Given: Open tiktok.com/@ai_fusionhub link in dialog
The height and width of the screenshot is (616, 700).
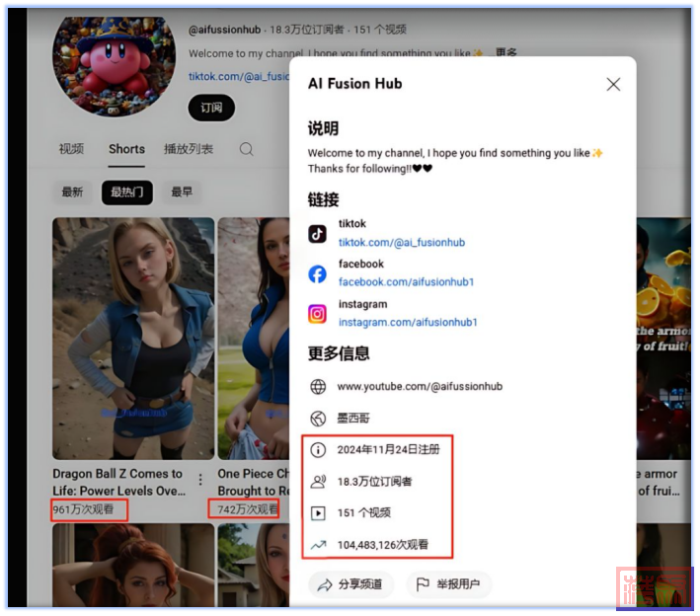Looking at the screenshot, I should pyautogui.click(x=401, y=243).
